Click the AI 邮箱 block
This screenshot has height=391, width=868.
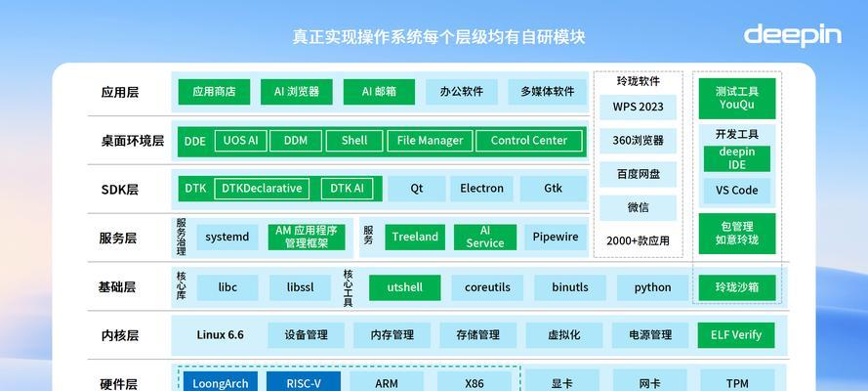point(379,92)
